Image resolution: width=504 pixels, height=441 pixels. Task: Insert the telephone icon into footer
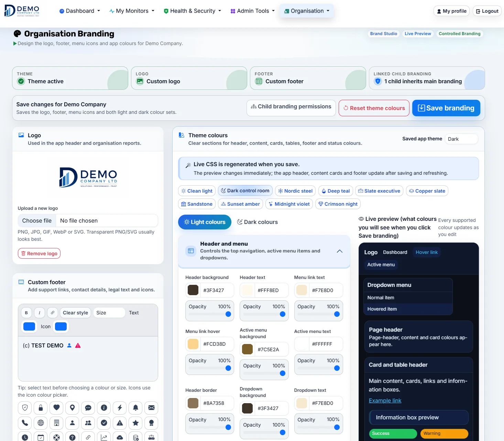pyautogui.click(x=25, y=423)
